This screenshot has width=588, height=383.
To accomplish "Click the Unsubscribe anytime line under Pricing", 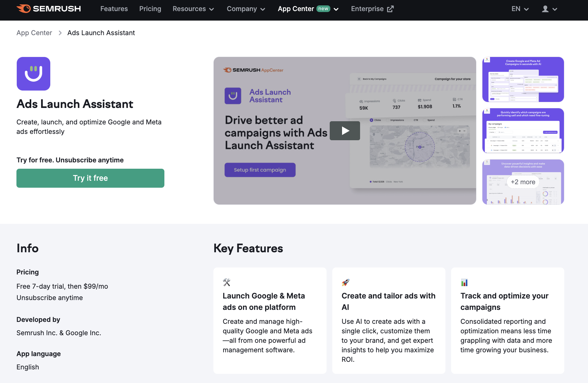I will (x=50, y=298).
